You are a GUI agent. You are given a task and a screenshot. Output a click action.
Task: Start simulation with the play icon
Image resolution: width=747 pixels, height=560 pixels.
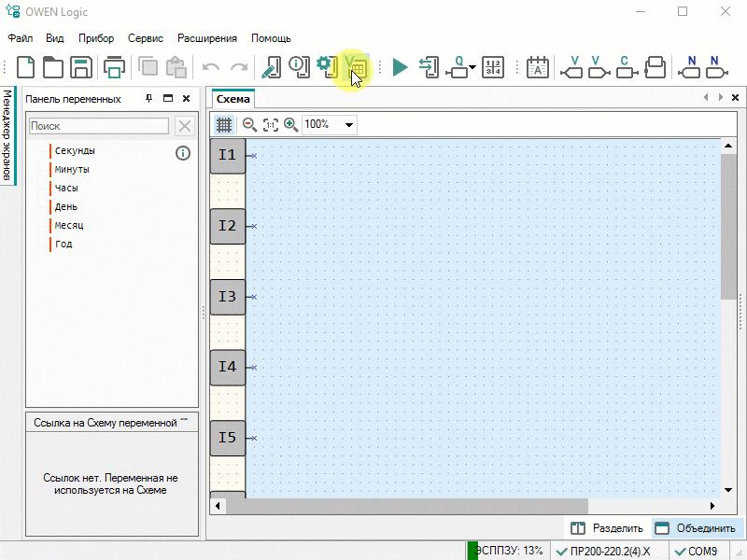pos(401,67)
